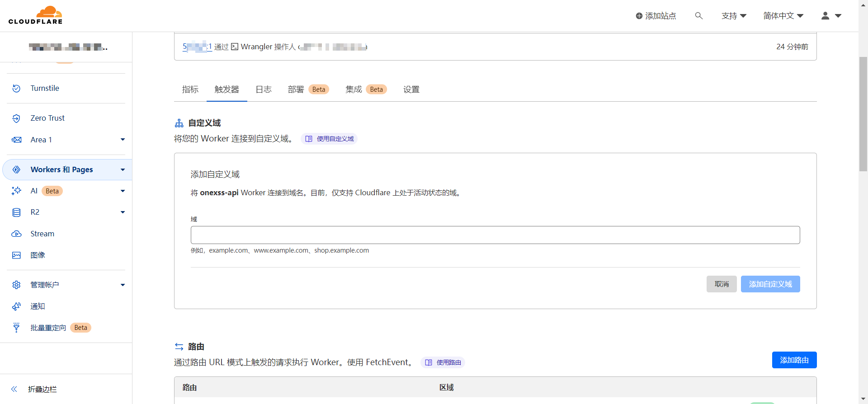
Task: Click the Workers and Pages icon
Action: click(16, 169)
